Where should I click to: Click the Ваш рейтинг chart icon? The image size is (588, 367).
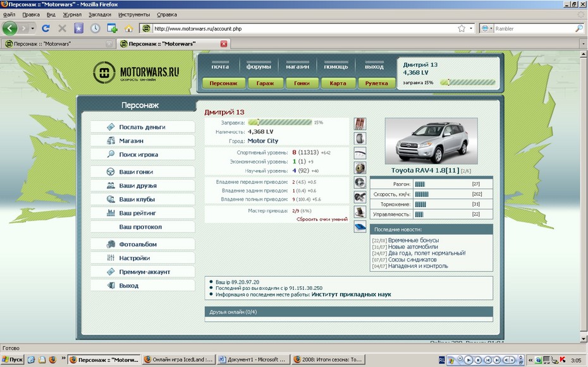111,213
